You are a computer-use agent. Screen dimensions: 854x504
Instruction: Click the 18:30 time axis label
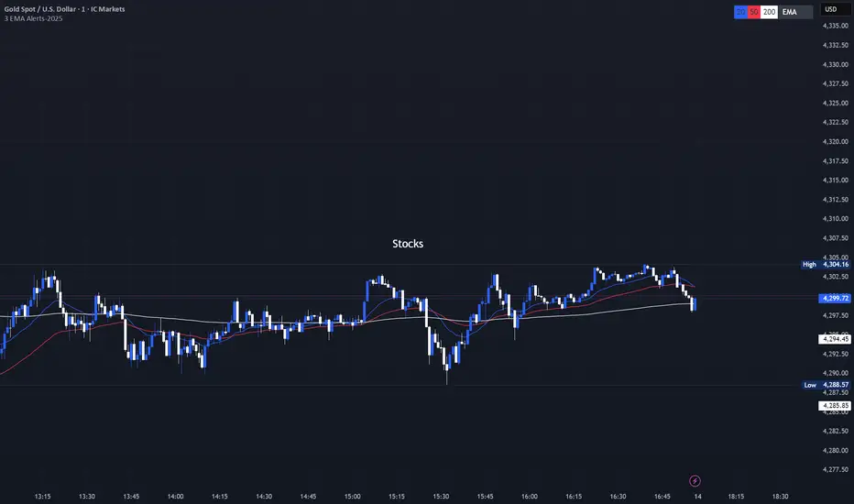[780, 495]
